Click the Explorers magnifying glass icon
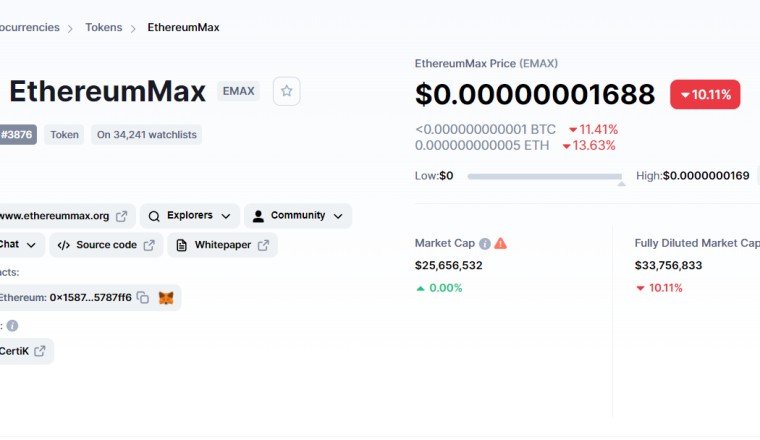This screenshot has width=760, height=440. pyautogui.click(x=155, y=216)
